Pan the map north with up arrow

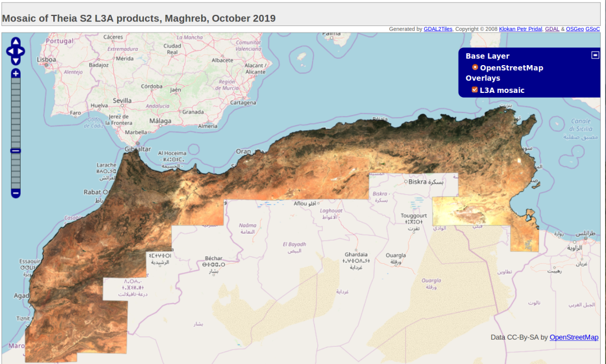15,42
